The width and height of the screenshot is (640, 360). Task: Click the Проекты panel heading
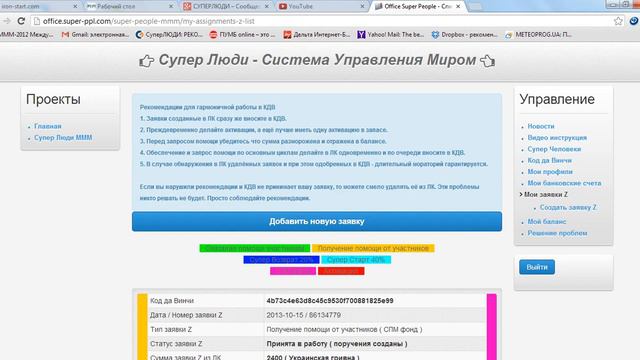53,99
